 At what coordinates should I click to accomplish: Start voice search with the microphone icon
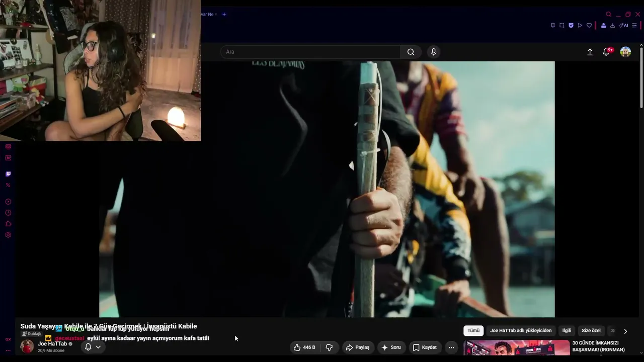[434, 52]
